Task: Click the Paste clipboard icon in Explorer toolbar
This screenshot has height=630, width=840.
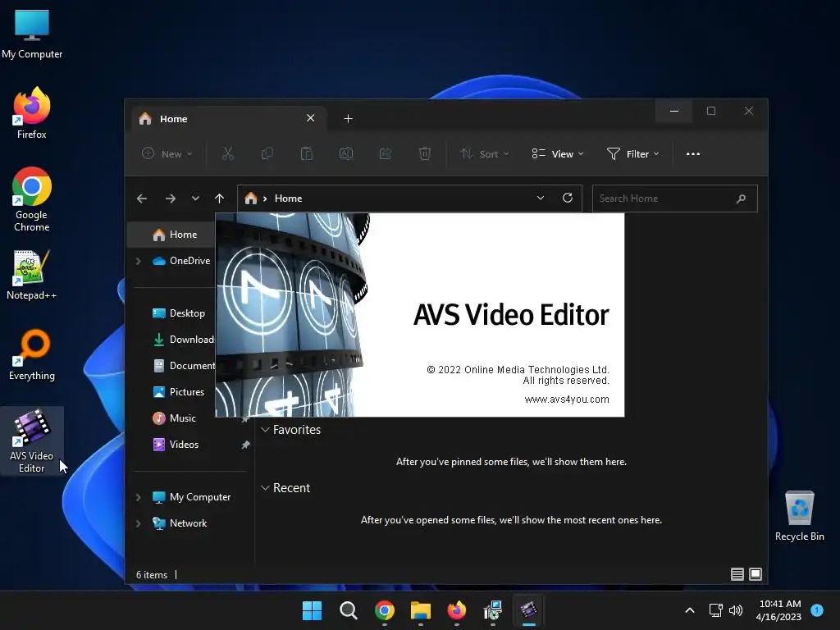Action: [307, 153]
